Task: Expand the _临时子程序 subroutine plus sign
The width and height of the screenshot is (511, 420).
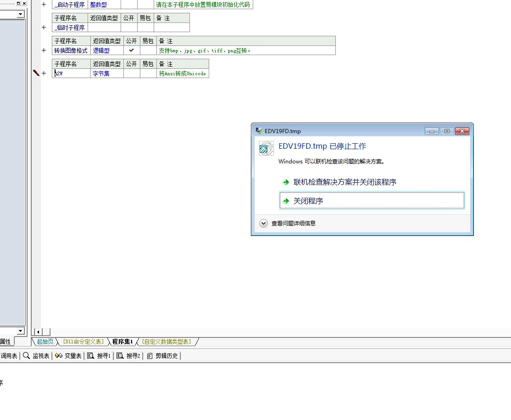Action: (44, 28)
